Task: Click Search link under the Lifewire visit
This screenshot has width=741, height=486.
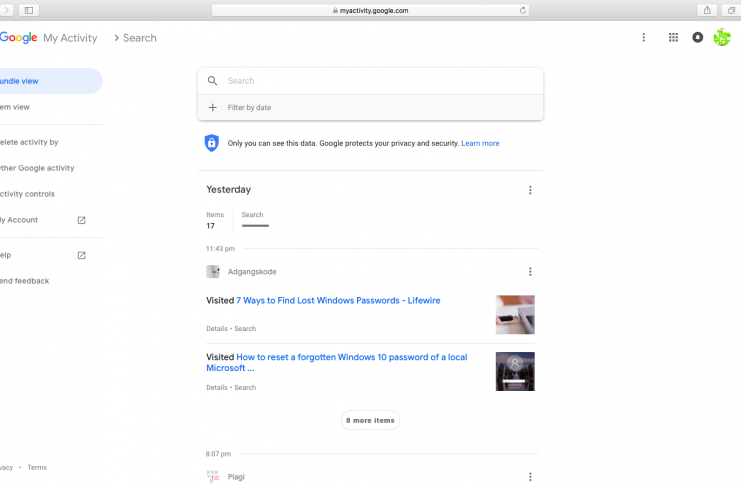Action: click(x=245, y=329)
